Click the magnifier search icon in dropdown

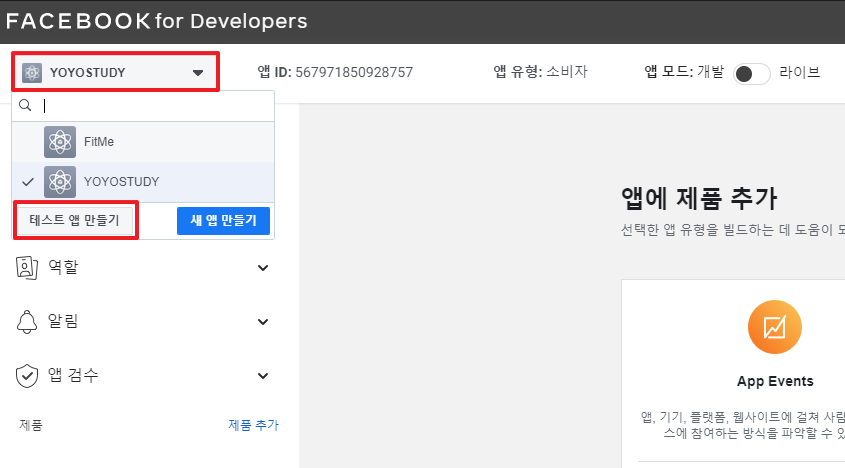click(x=25, y=105)
